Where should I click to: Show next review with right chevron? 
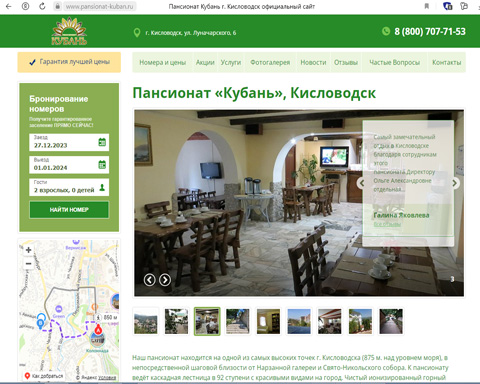(x=455, y=183)
